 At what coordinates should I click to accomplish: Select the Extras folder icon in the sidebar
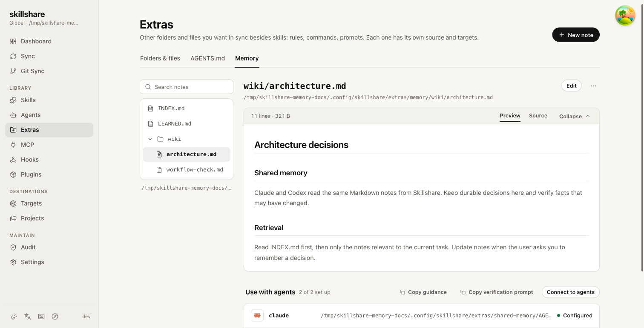[x=13, y=130]
